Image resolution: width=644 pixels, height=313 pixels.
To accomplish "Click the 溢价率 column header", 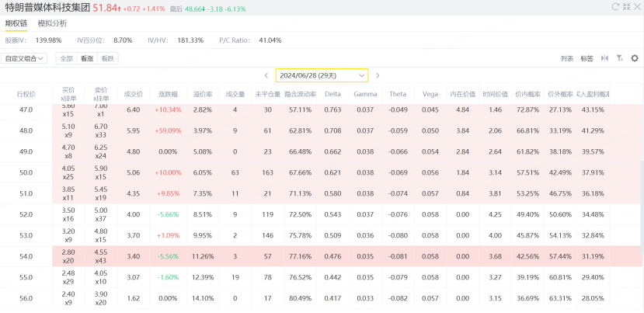I will (x=203, y=94).
